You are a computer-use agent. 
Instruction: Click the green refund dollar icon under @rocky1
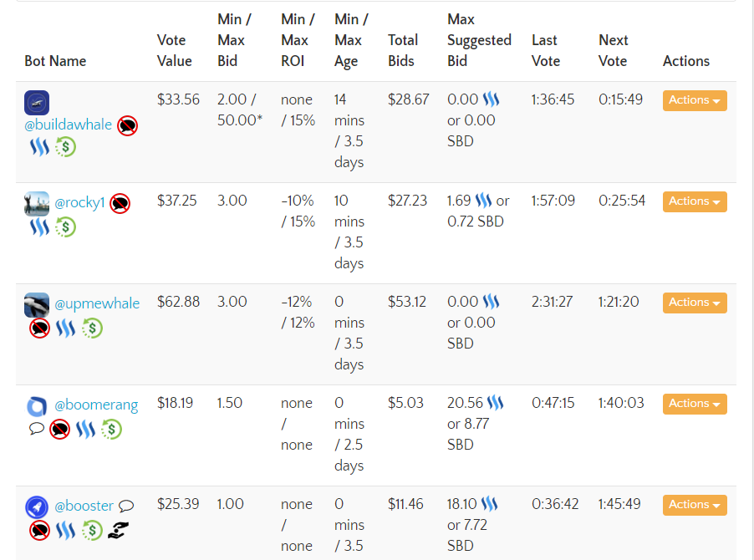coord(65,227)
